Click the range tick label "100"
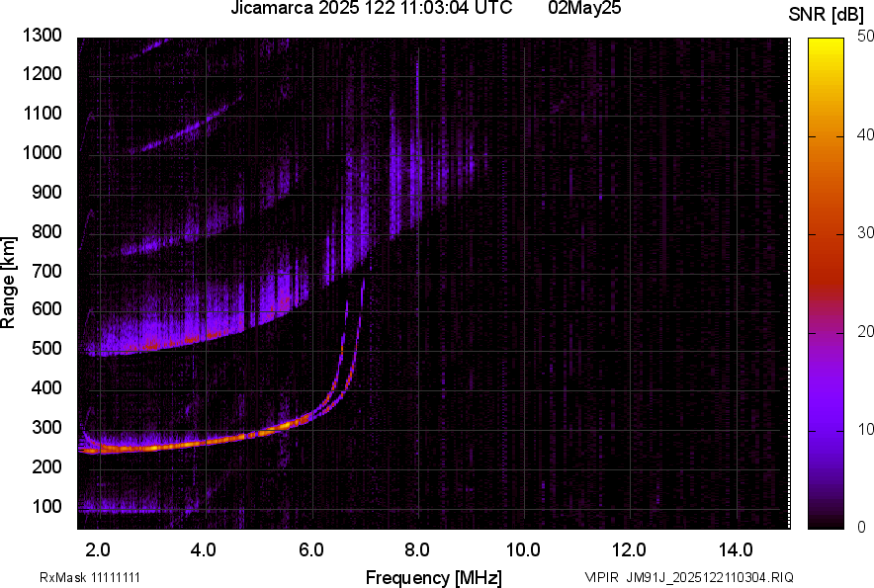 point(46,506)
